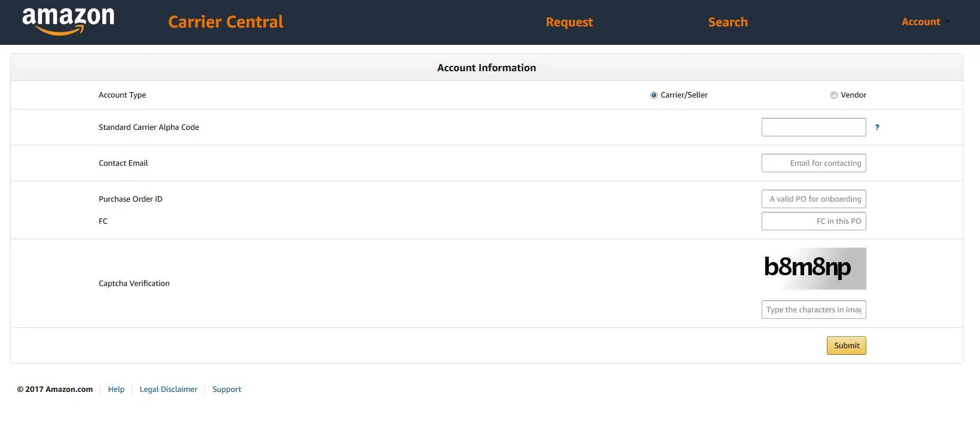
Task: Click the Purchase Order ID label
Action: pos(130,199)
